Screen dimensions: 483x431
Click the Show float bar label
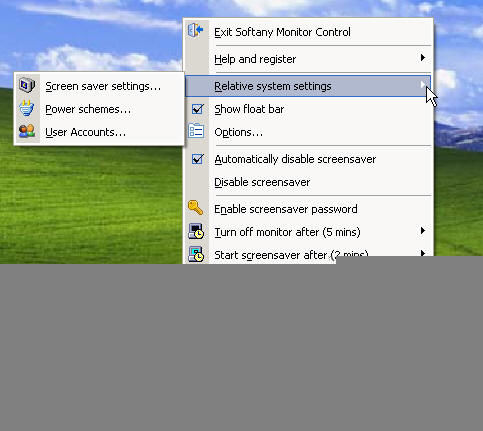click(249, 109)
